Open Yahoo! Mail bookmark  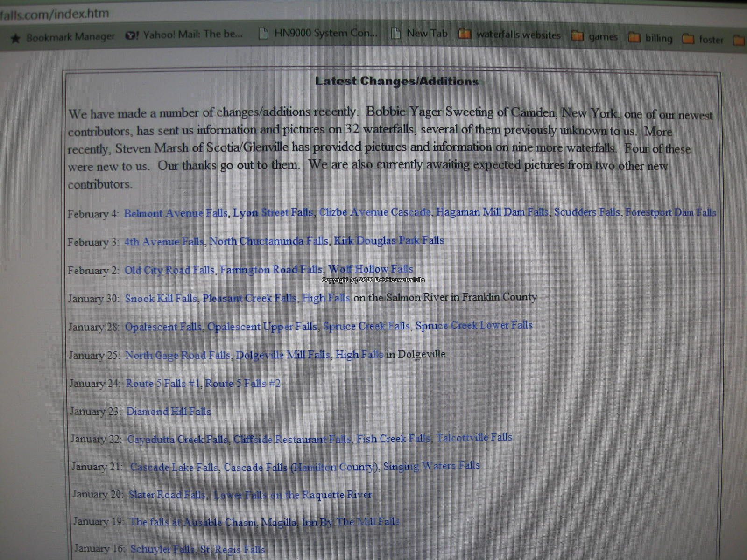[x=184, y=35]
